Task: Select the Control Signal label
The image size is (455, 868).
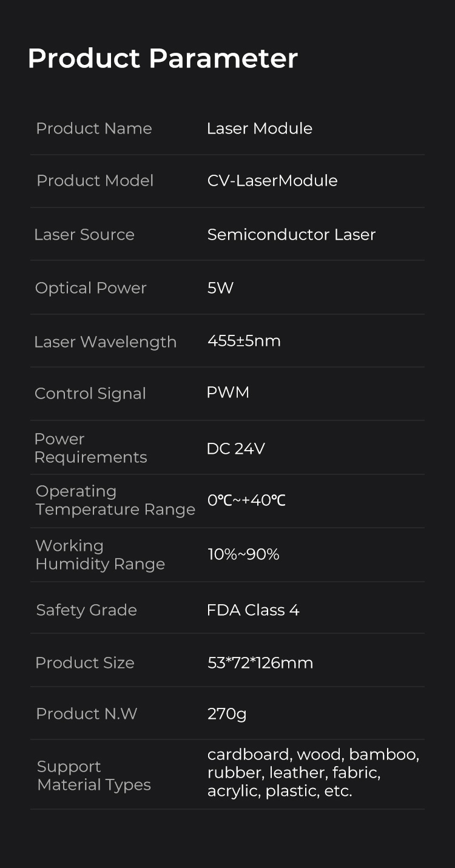Action: 90,394
